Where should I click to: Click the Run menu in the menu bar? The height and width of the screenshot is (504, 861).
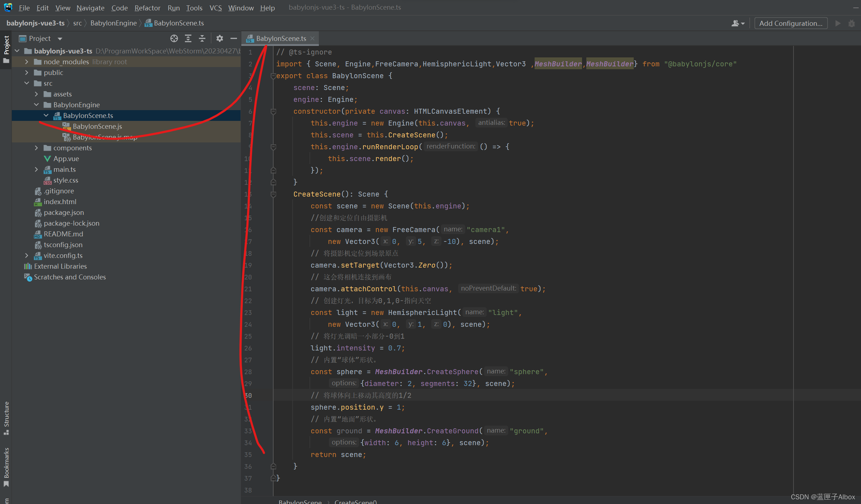(173, 6)
